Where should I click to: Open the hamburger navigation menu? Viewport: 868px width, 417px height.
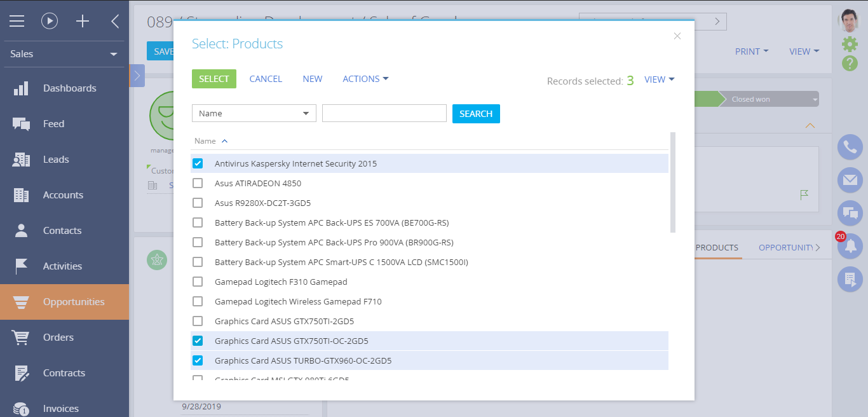click(17, 21)
